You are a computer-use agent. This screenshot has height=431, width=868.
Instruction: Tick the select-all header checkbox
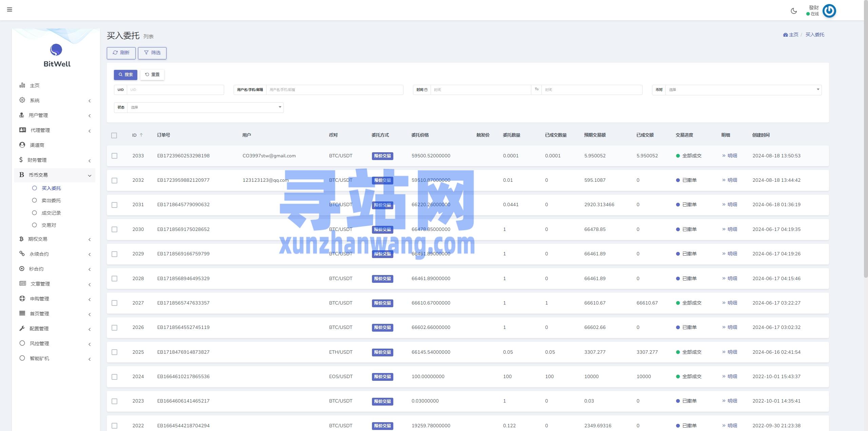tap(114, 135)
